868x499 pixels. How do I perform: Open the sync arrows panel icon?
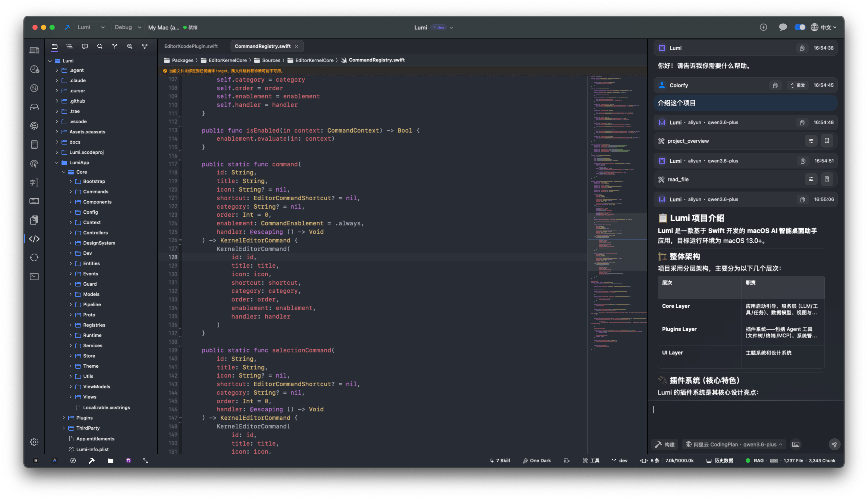point(34,257)
